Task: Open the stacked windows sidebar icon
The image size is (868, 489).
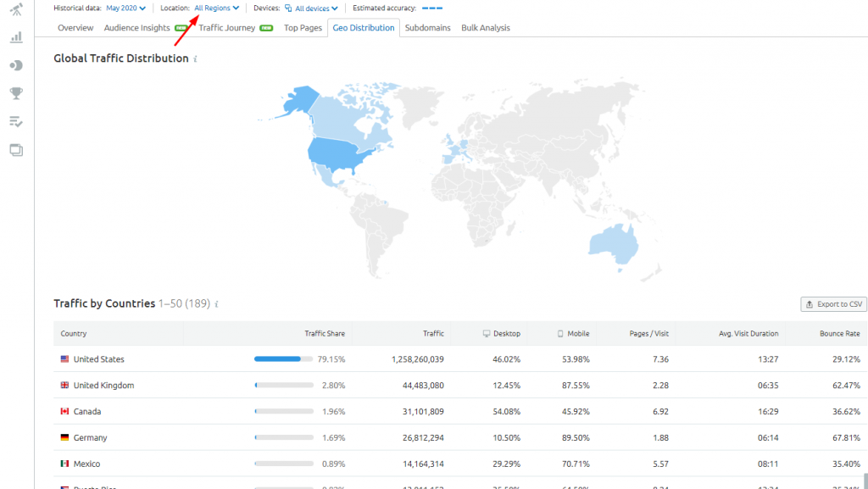Action: pyautogui.click(x=17, y=150)
